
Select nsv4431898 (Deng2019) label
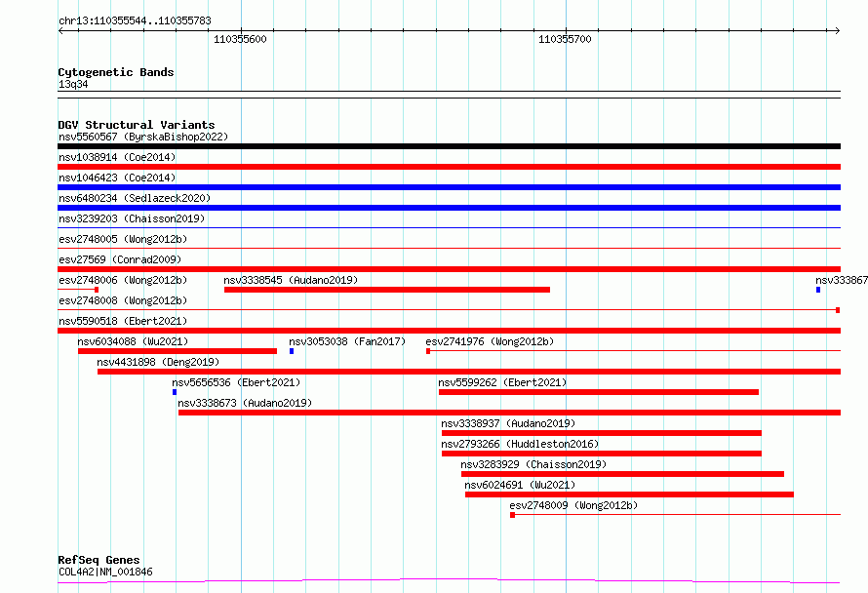pyautogui.click(x=158, y=362)
